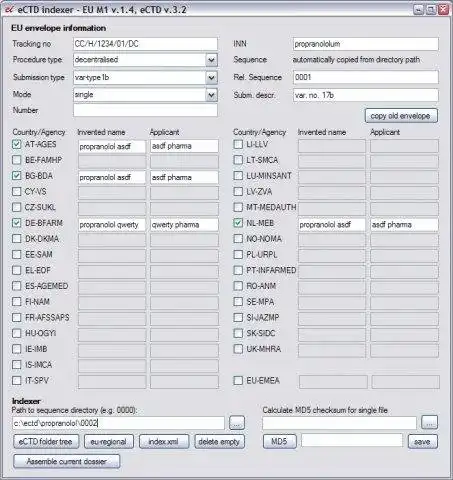Expand the Mode dropdown arrow

click(x=211, y=95)
